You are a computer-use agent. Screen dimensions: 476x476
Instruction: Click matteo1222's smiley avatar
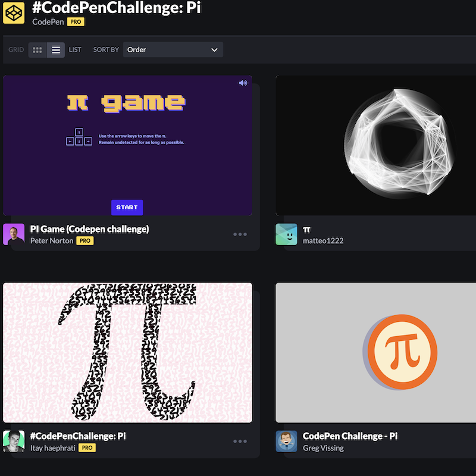(x=286, y=234)
